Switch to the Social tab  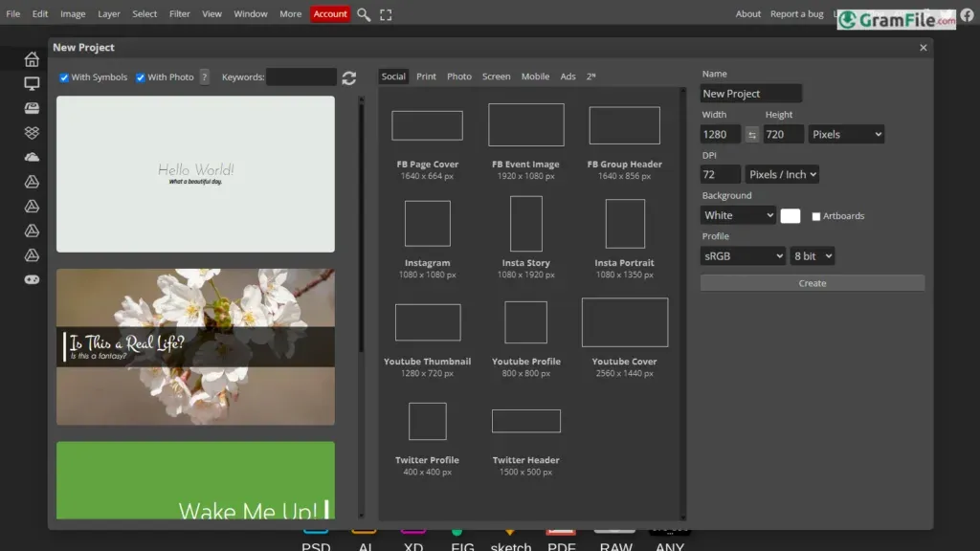(393, 77)
